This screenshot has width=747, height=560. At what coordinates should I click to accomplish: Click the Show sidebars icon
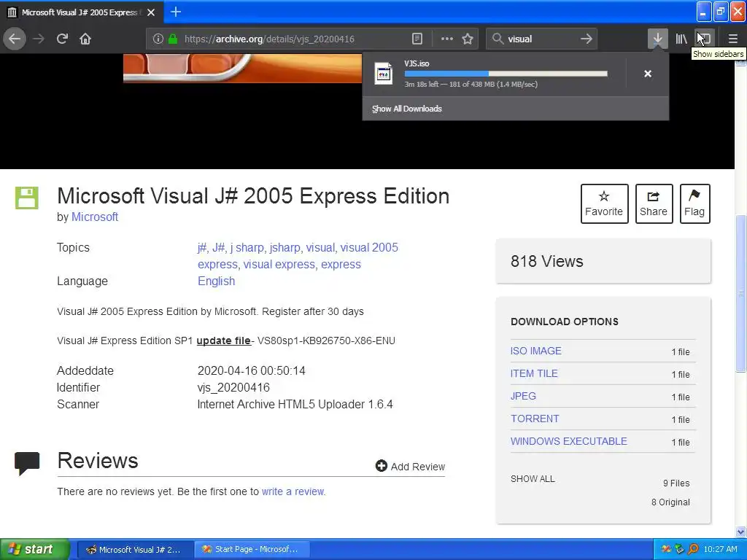click(x=705, y=39)
